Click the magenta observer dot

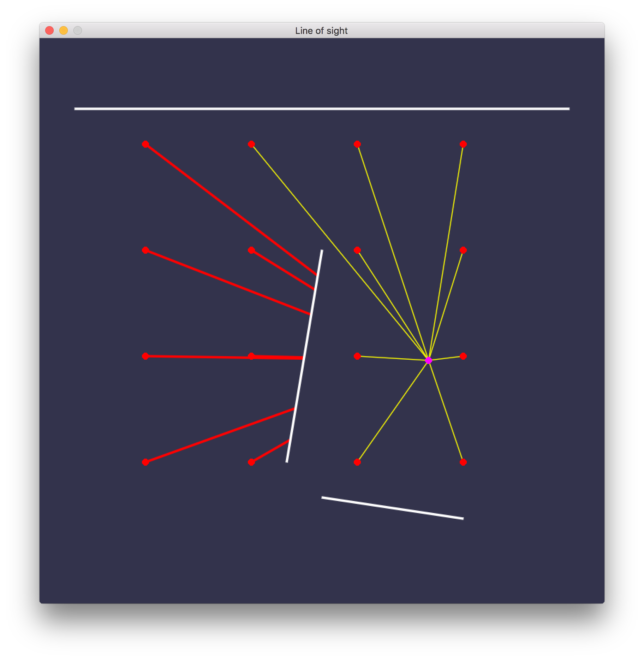point(429,360)
